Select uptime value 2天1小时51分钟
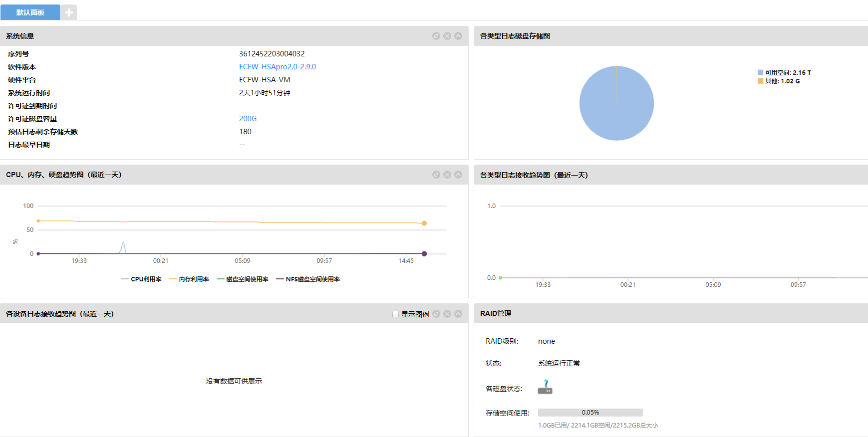 click(265, 93)
